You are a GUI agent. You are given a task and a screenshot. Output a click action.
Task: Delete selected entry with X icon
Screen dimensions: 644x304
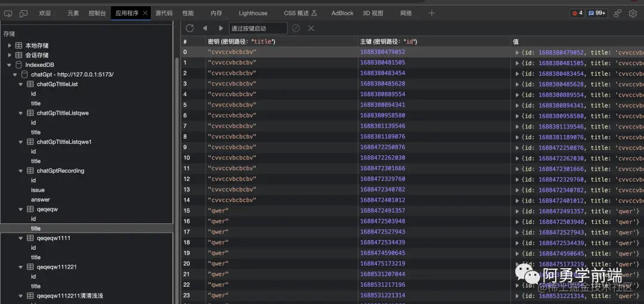click(311, 28)
